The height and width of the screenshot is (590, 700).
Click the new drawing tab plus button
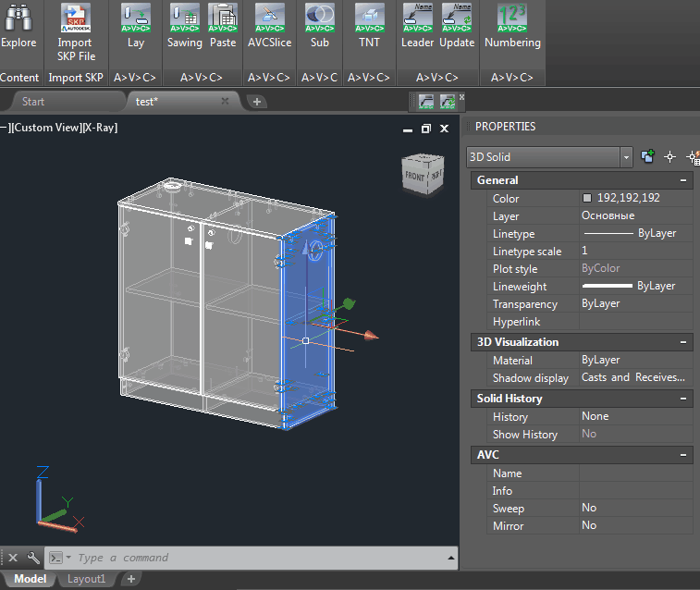[257, 102]
